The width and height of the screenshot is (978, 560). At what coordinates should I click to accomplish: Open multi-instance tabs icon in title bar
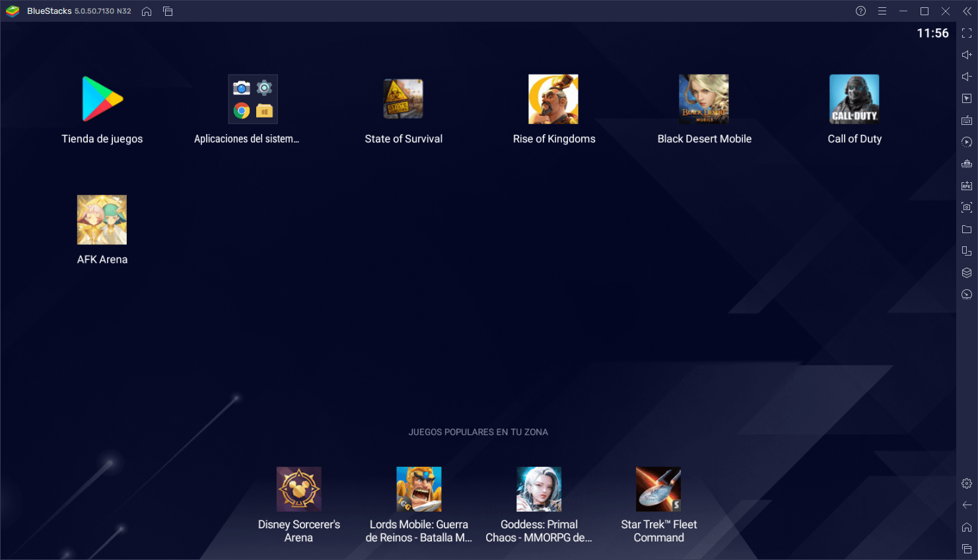coord(168,11)
